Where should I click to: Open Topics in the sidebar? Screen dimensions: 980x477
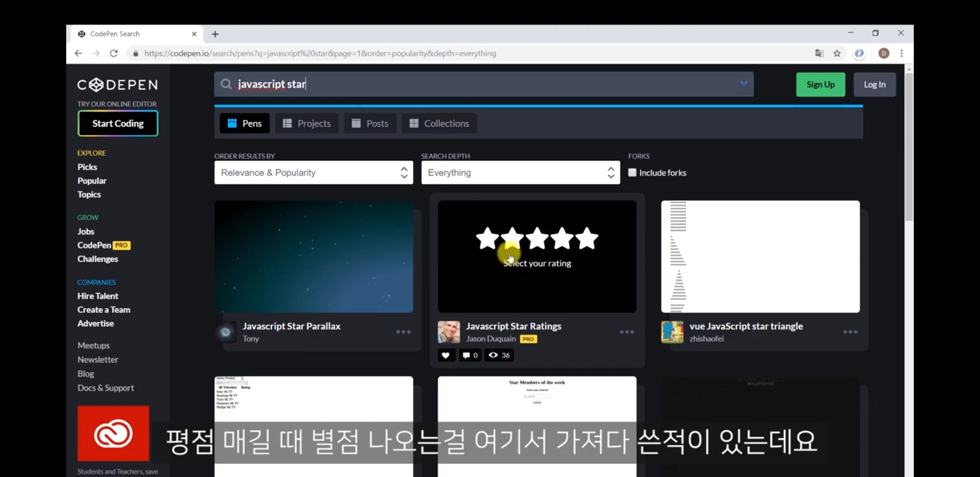pyautogui.click(x=89, y=194)
